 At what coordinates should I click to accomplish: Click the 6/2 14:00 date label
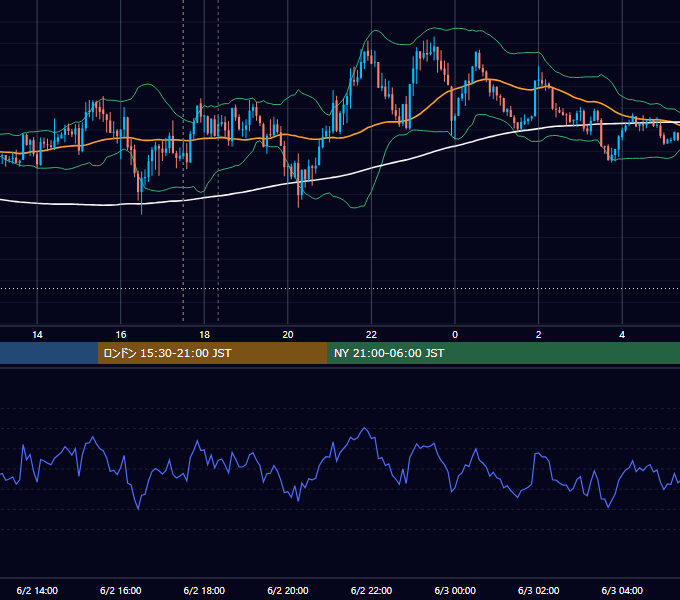[37, 590]
